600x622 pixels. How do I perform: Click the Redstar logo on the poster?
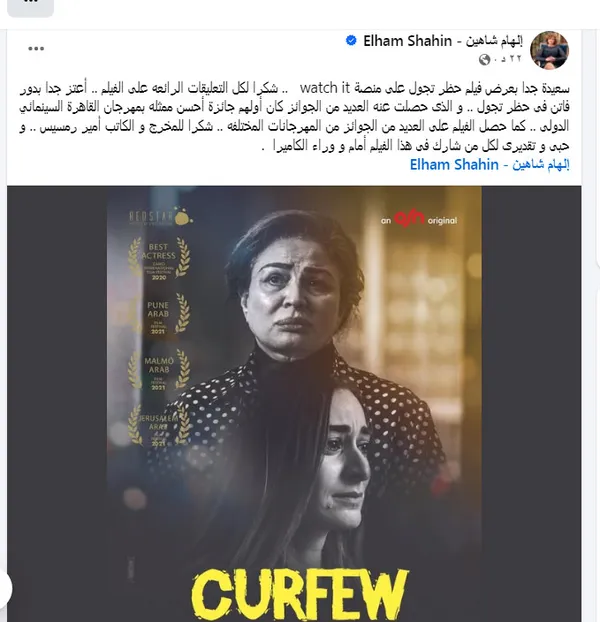161,217
